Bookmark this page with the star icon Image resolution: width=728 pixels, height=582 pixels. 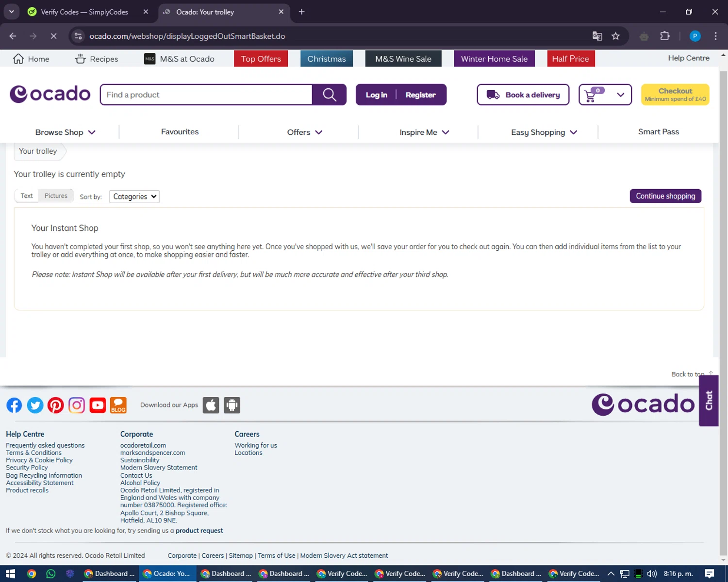(615, 36)
